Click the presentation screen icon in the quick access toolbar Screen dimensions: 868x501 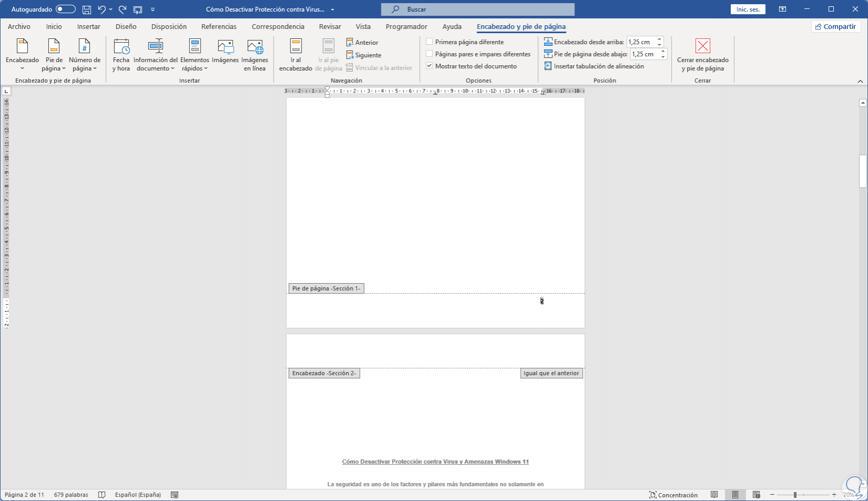click(138, 9)
